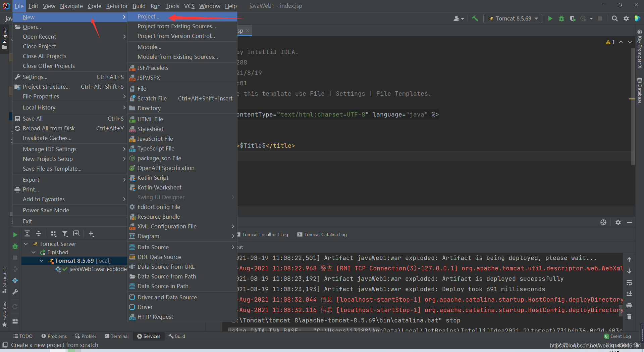Open the Profiler tool window

tap(86, 336)
